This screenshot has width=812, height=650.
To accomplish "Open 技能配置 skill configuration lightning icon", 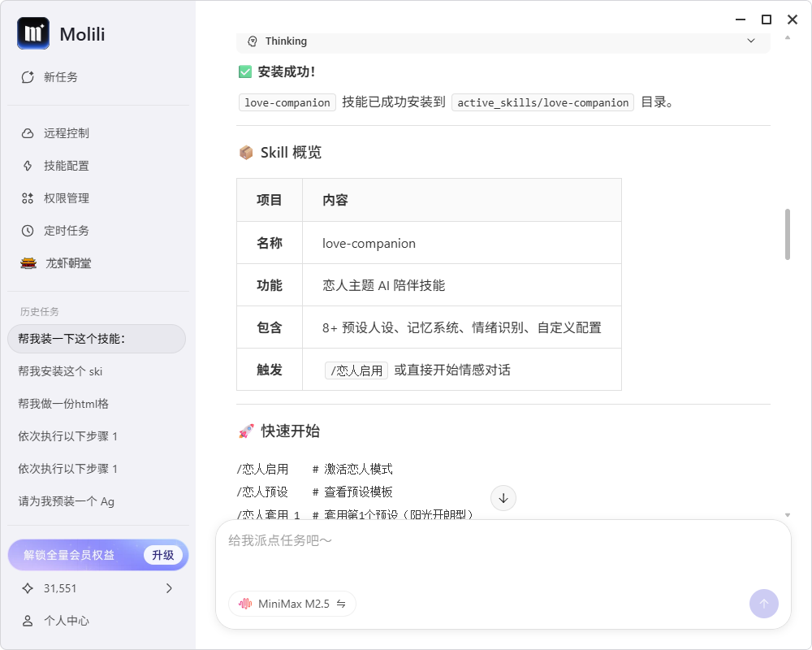I will tap(28, 166).
